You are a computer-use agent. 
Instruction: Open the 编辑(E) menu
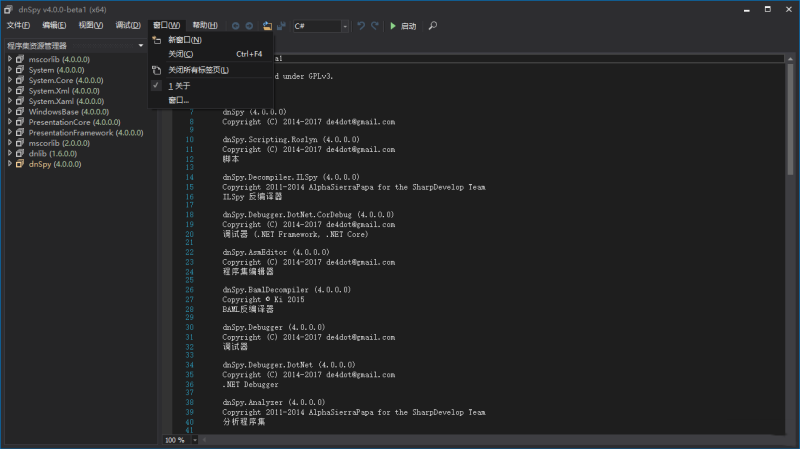(54, 25)
